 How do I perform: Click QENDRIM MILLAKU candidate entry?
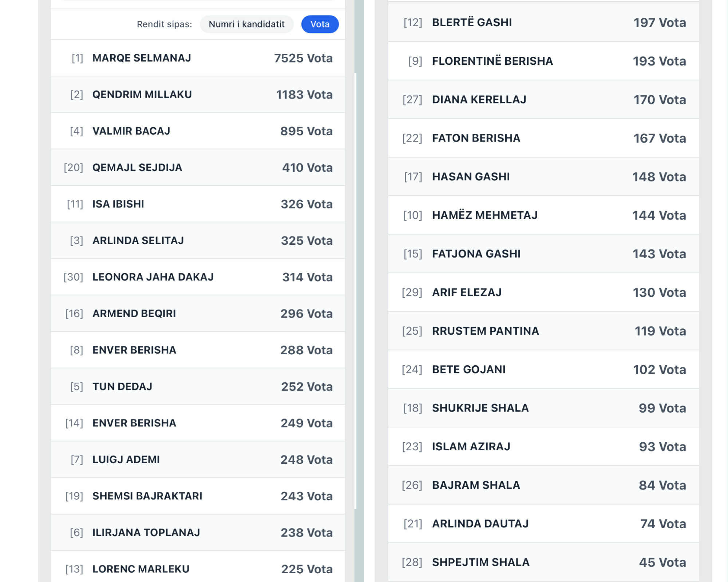coord(198,95)
